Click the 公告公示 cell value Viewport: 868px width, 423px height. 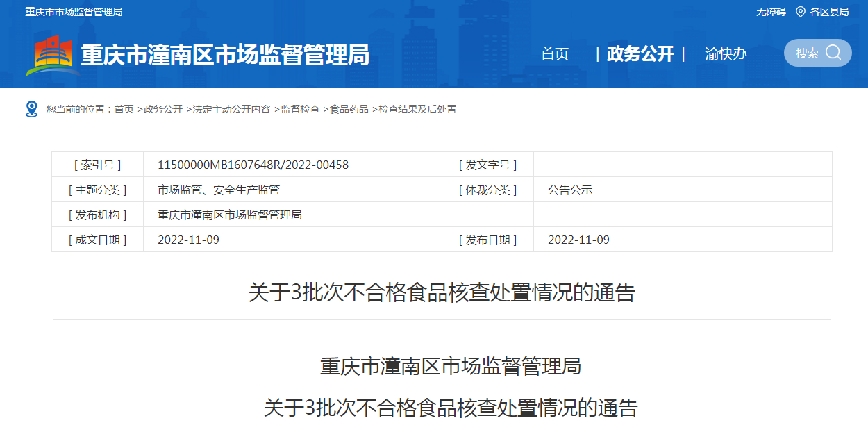click(570, 190)
